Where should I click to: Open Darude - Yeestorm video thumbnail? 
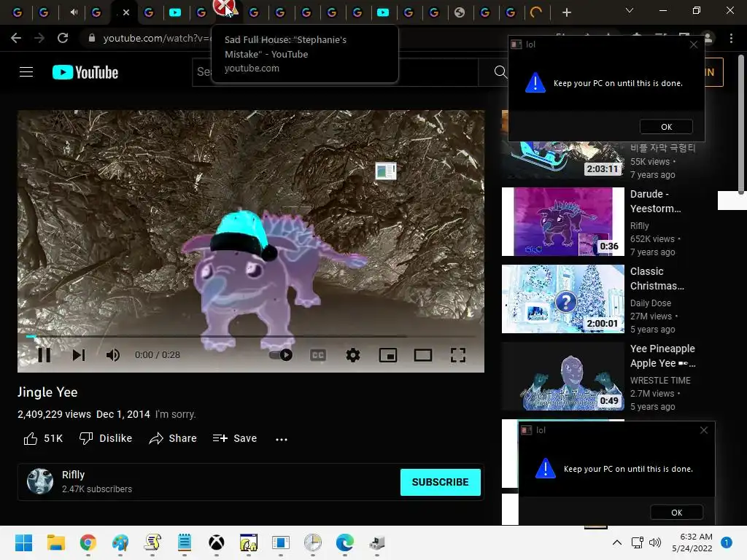click(x=562, y=222)
